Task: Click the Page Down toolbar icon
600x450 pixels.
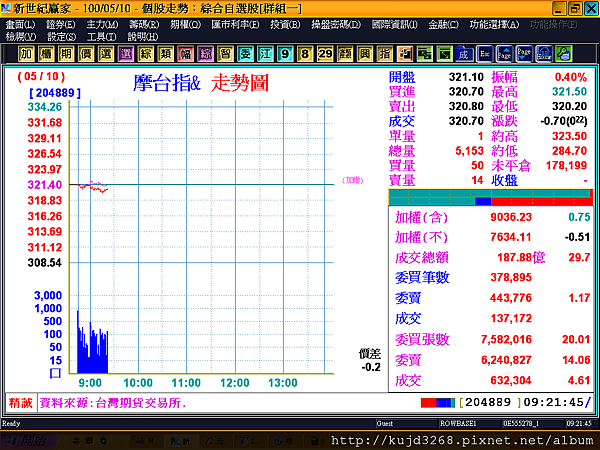Action: tap(524, 54)
